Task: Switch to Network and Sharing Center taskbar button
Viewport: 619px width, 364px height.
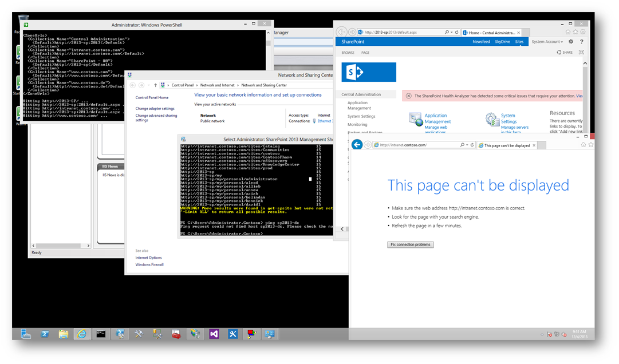Action: coord(270,334)
